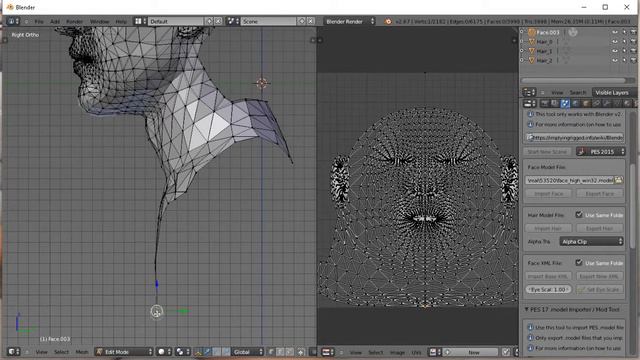
Task: Select Hair_1 in the outliner
Action: pos(544,51)
